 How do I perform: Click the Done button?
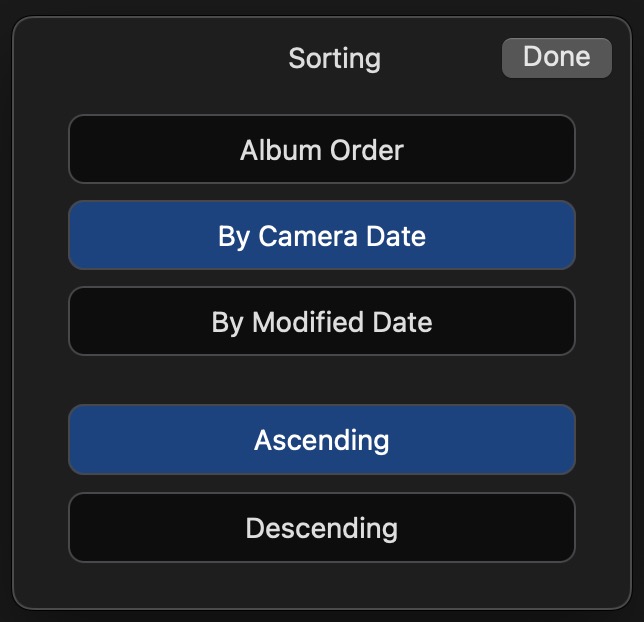coord(556,57)
